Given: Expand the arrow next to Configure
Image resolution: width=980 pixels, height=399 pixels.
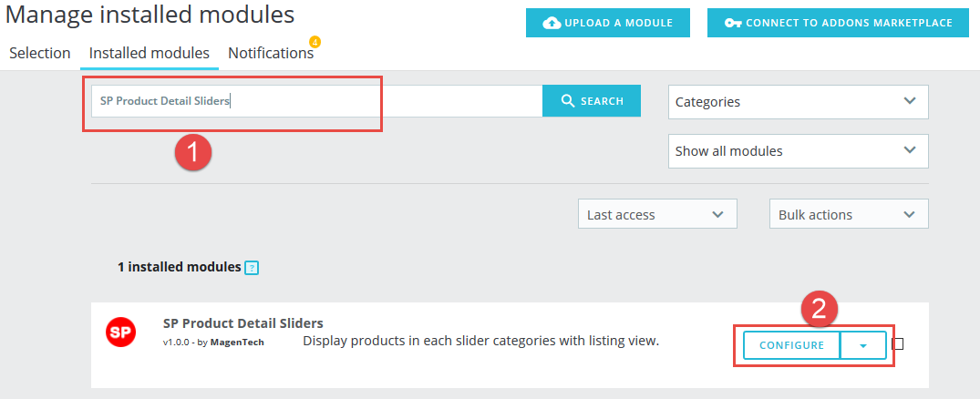Looking at the screenshot, I should click(863, 345).
